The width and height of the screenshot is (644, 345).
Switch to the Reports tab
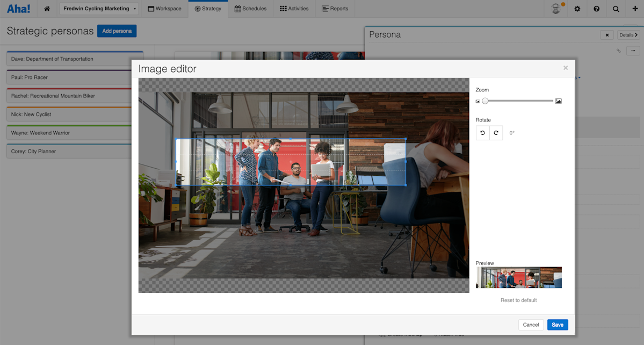(x=335, y=9)
